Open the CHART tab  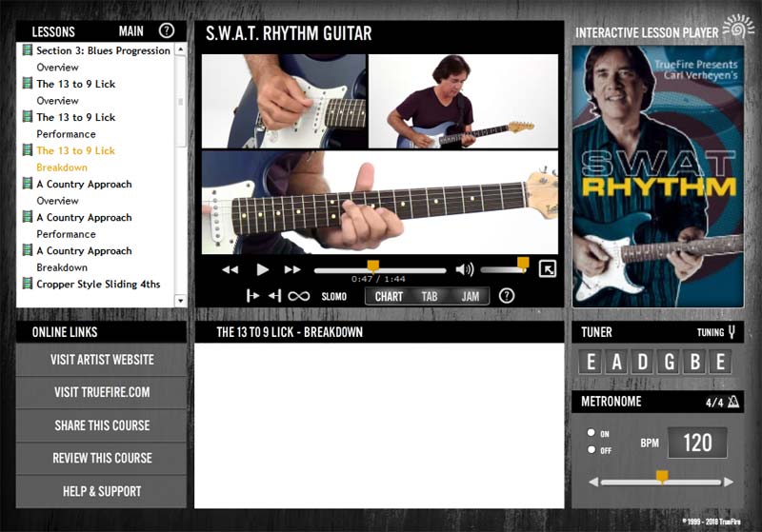(x=389, y=297)
